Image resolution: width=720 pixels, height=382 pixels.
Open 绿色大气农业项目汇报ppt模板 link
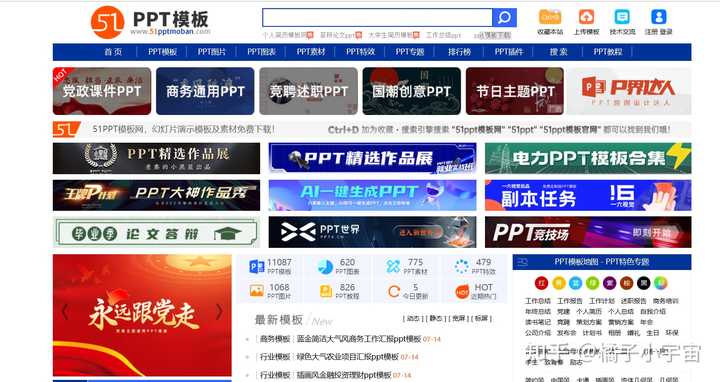click(348, 357)
